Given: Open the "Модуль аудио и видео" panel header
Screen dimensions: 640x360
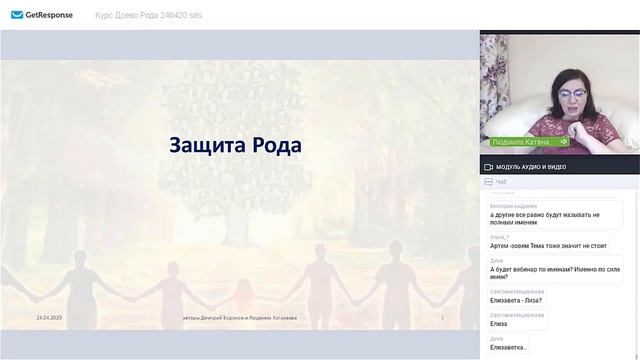Looking at the screenshot, I should [560, 167].
